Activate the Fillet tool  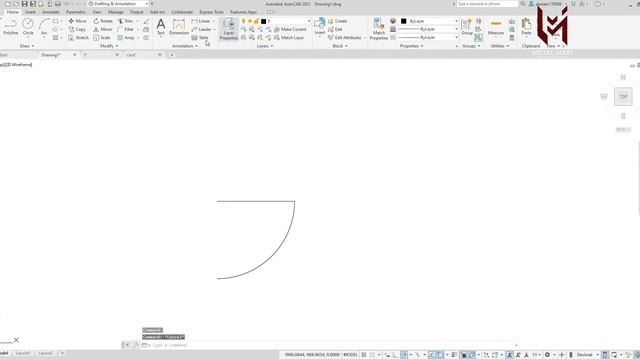point(126,29)
